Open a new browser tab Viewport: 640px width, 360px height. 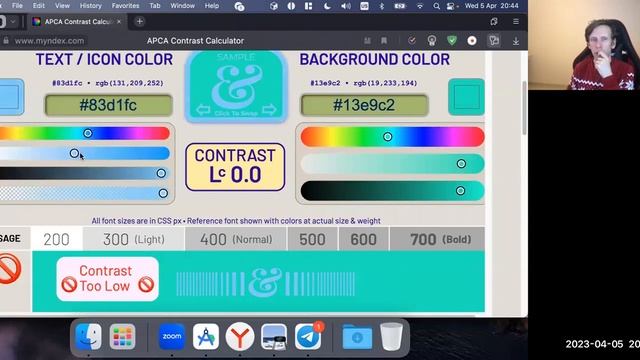coord(140,22)
